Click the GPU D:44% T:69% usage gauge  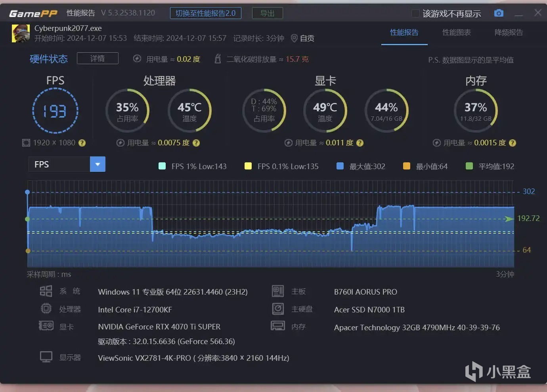[264, 111]
